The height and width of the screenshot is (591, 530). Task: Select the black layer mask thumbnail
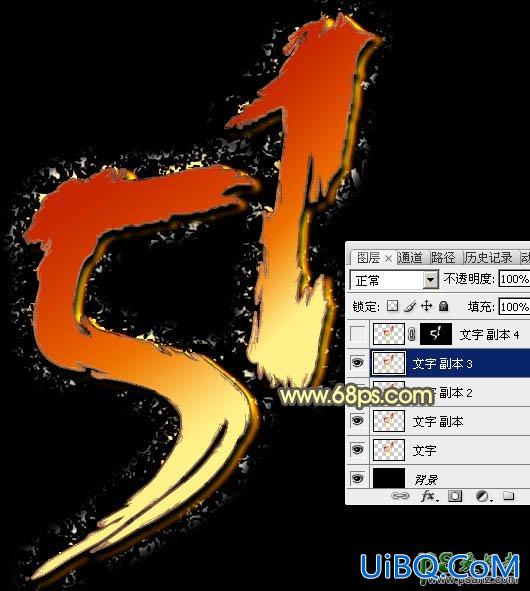click(436, 334)
